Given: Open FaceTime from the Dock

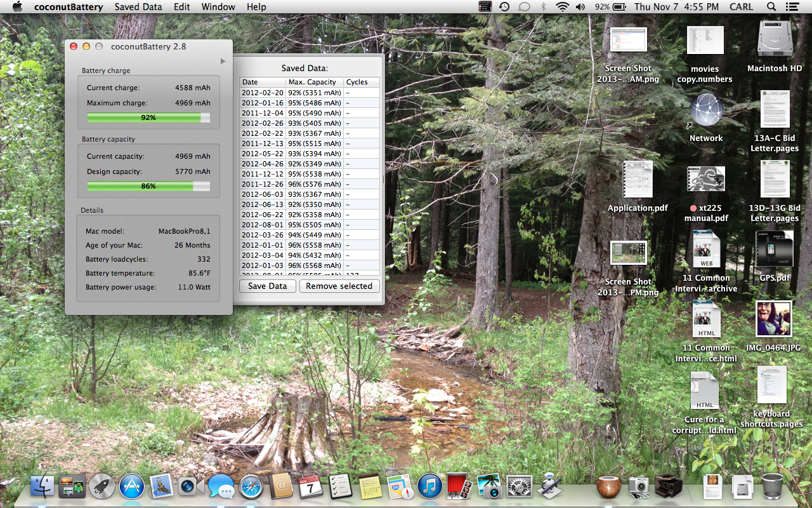Looking at the screenshot, I should [191, 486].
